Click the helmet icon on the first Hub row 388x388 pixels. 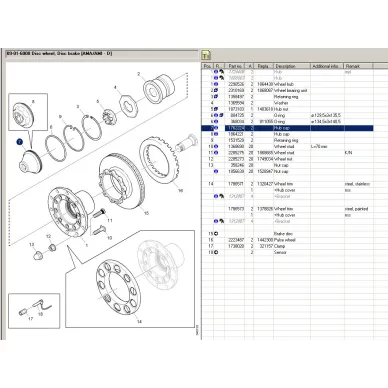[221, 72]
